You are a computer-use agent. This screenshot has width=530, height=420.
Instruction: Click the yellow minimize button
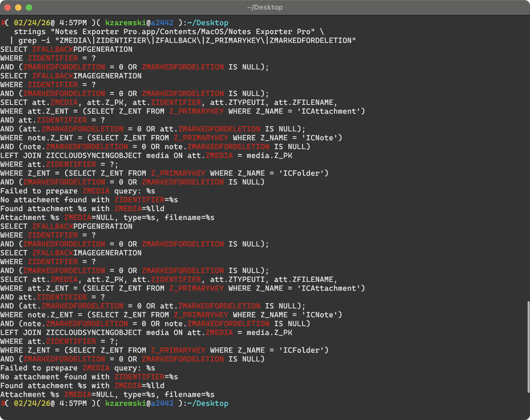(x=18, y=7)
